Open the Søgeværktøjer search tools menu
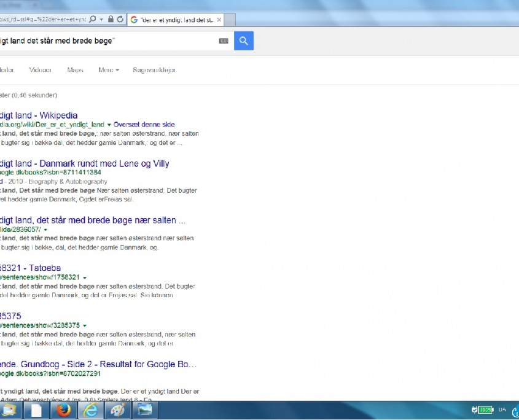This screenshot has height=420, width=519. pos(154,70)
